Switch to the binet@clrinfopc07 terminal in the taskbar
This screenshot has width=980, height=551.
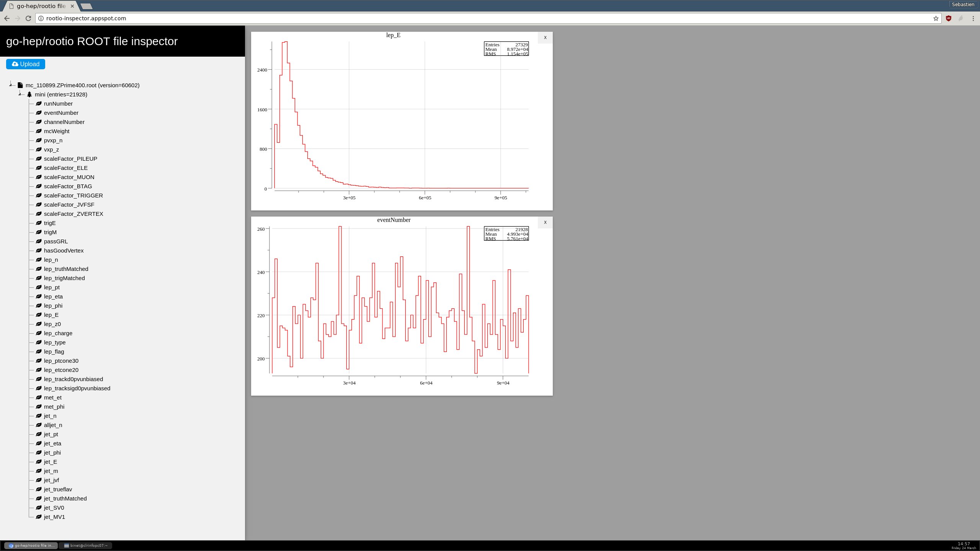point(86,546)
